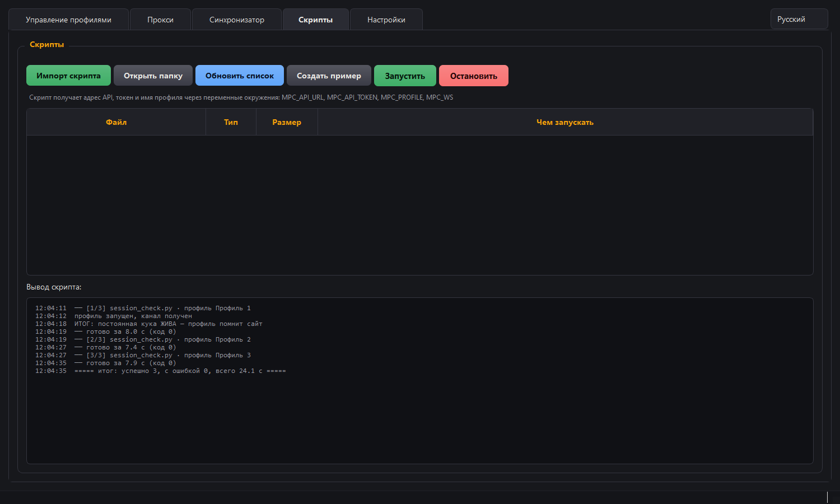
Task: Open the Синхронизатор tab
Action: click(237, 20)
